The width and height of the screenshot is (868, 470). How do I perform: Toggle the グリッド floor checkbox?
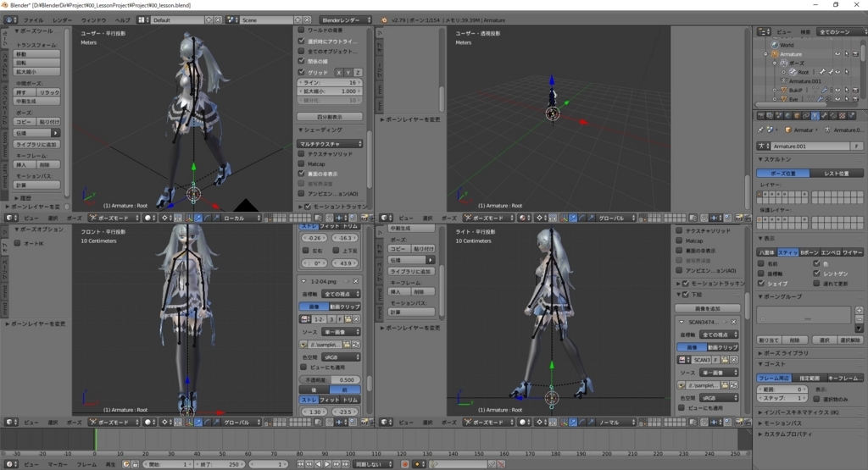pyautogui.click(x=302, y=72)
